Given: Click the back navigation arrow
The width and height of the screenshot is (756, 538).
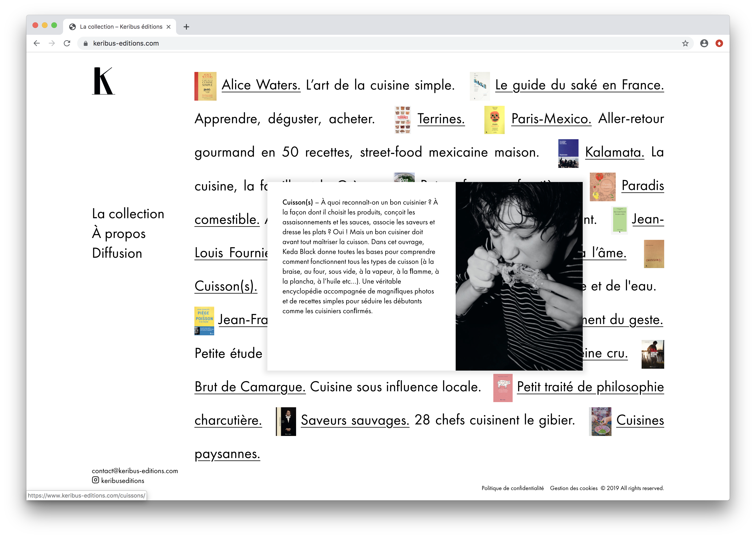Looking at the screenshot, I should pos(37,44).
